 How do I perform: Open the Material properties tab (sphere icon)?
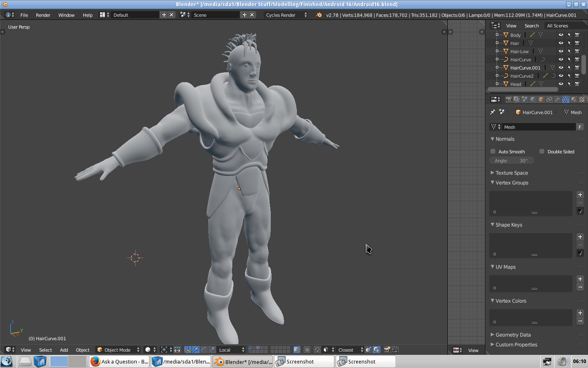click(x=574, y=99)
